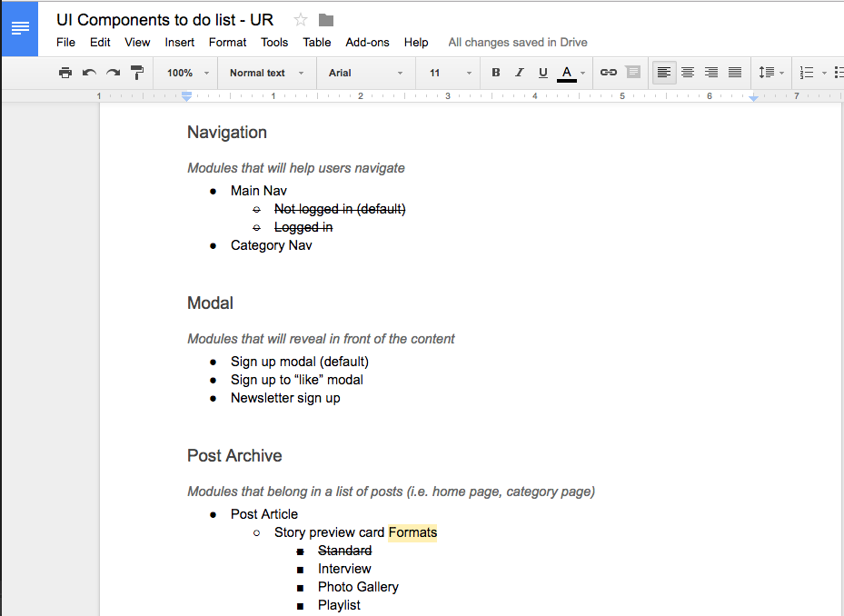The height and width of the screenshot is (616, 844).
Task: Toggle Bold formatting button
Action: click(x=496, y=72)
